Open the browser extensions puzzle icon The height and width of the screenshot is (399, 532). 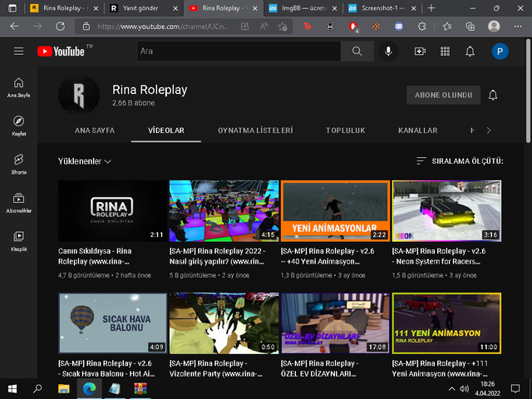click(421, 26)
